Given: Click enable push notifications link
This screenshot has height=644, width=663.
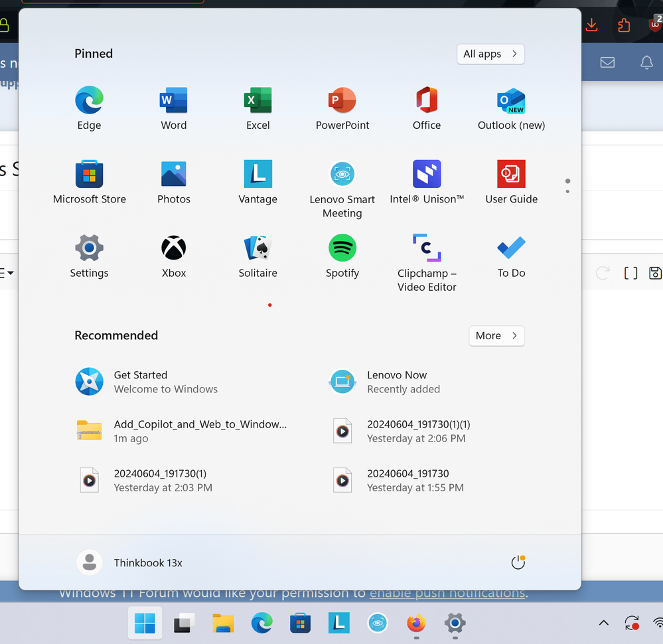Looking at the screenshot, I should pyautogui.click(x=448, y=594).
